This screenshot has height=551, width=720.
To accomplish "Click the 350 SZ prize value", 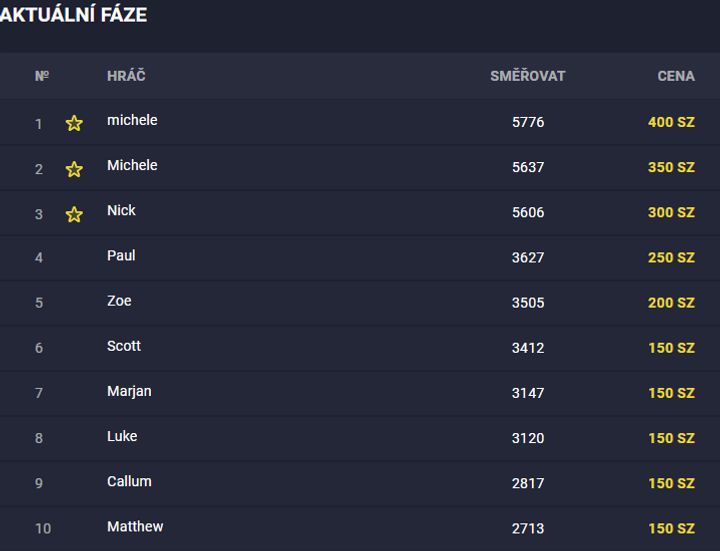I will (x=671, y=167).
